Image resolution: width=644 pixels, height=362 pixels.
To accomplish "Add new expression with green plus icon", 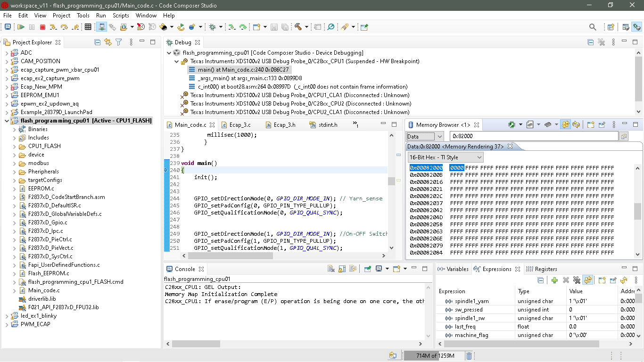I will coord(554,280).
